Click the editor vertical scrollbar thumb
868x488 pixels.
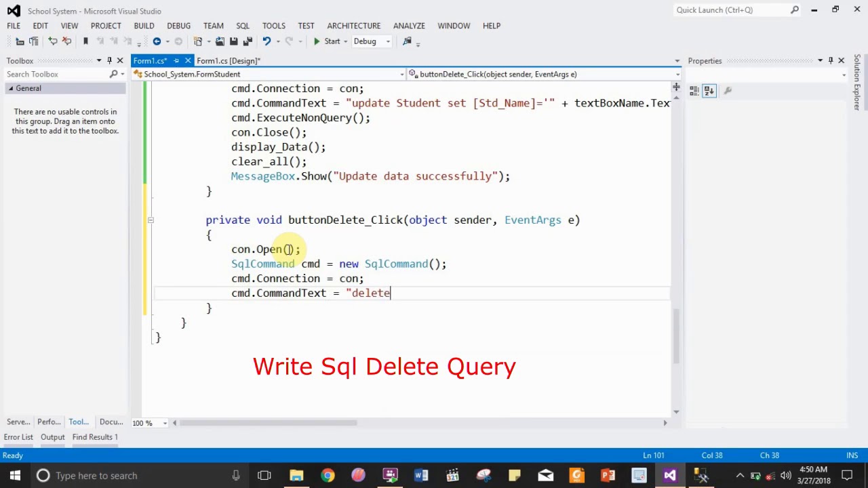[x=676, y=335]
